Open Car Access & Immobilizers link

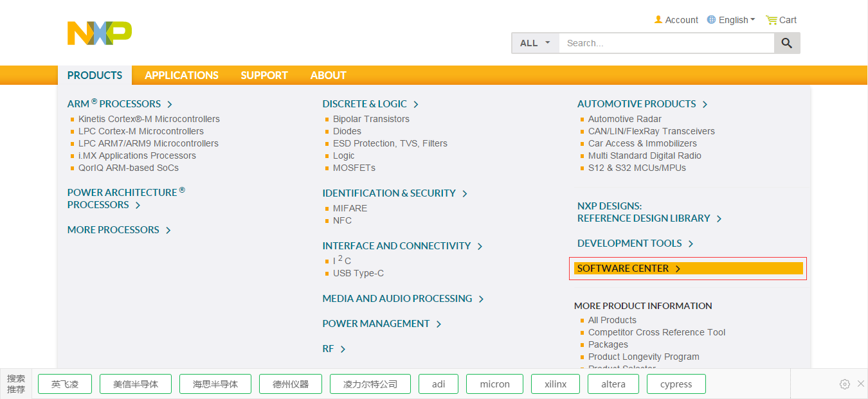[642, 143]
